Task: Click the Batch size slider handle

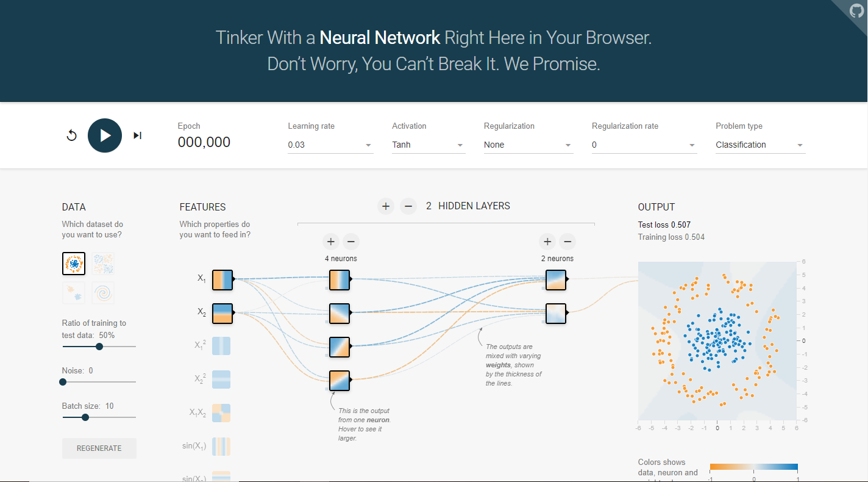Action: (x=85, y=417)
